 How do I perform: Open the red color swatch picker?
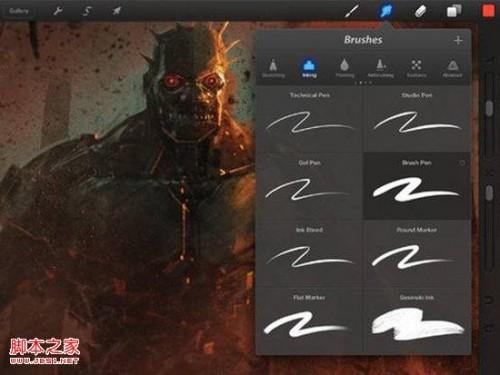click(488, 11)
